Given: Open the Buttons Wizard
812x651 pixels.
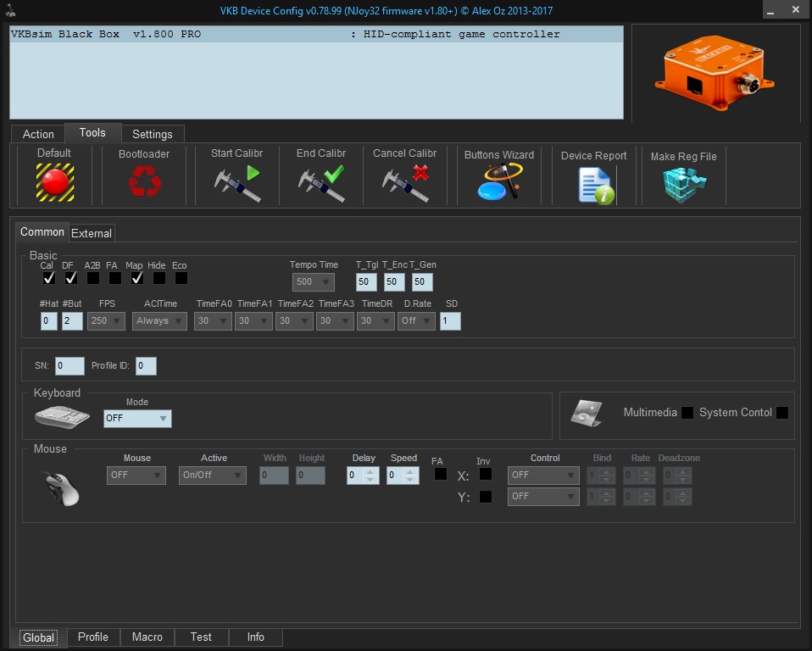Looking at the screenshot, I should (x=499, y=181).
